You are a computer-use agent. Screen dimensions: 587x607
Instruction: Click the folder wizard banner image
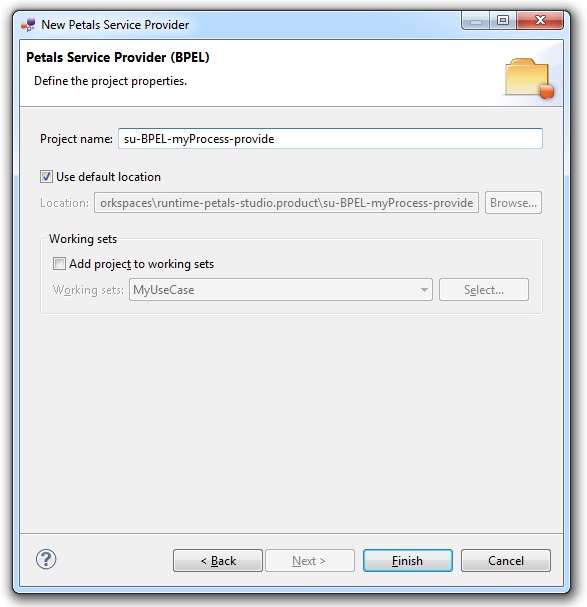point(529,78)
